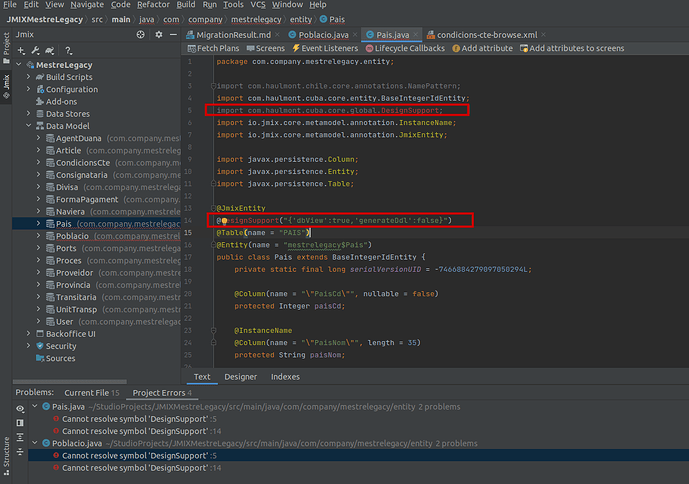Open the File menu
The image size is (689, 484).
pyautogui.click(x=10, y=5)
